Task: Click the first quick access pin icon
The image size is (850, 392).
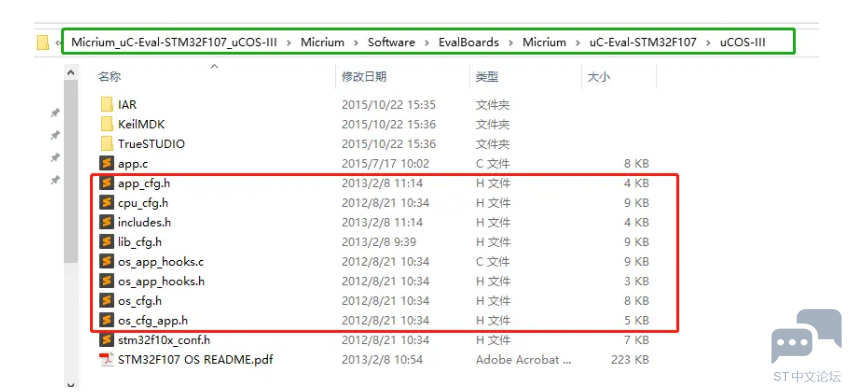Action: [55, 113]
